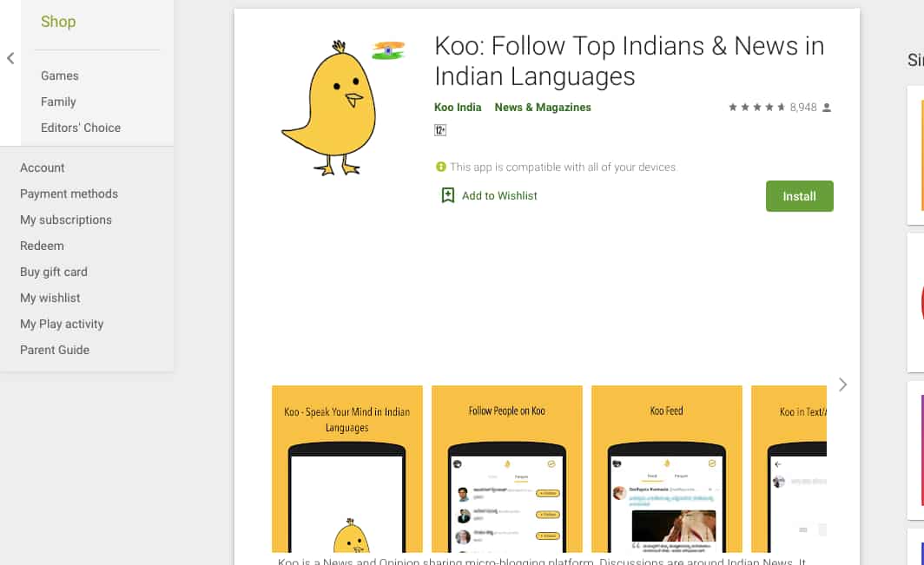
Task: Click the Koo yellow bird app icon
Action: [x=343, y=108]
